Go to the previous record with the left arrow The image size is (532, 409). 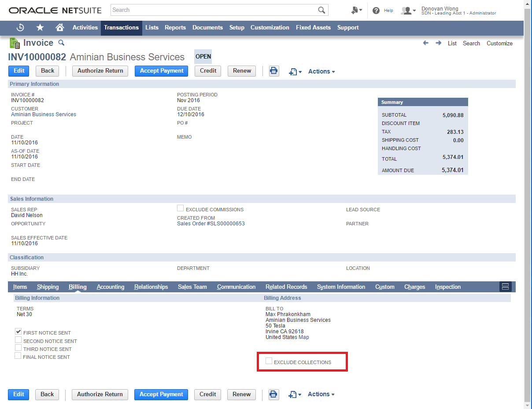pos(425,43)
